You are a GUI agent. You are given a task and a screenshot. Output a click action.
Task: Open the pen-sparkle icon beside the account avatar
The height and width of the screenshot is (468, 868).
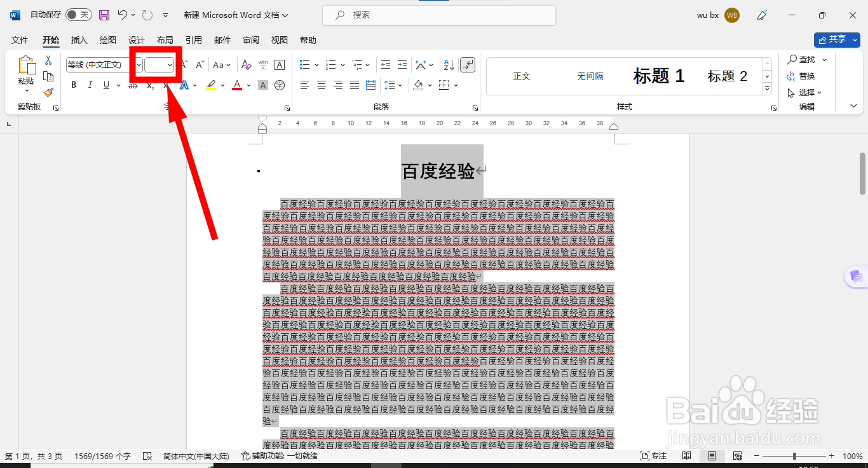point(762,15)
